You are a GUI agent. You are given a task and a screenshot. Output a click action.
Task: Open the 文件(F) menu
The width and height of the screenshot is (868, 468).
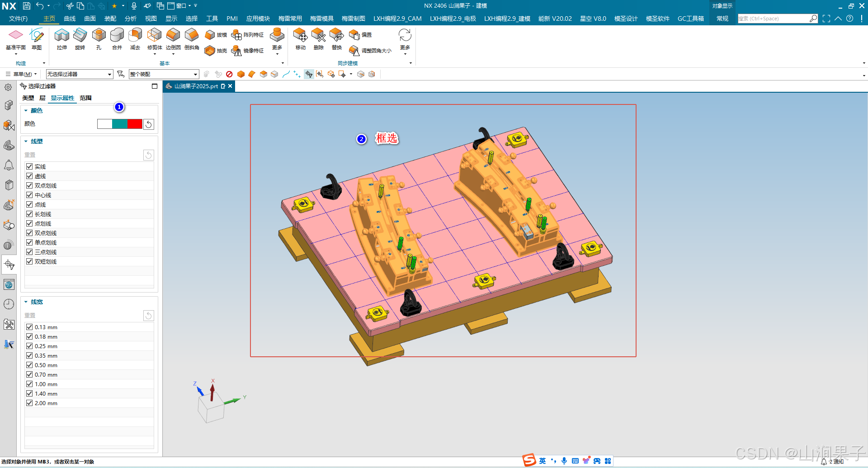[x=18, y=19]
